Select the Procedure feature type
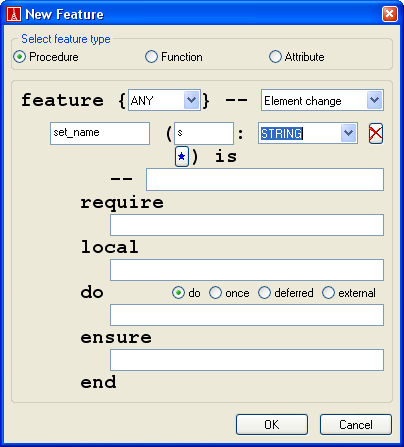Image resolution: width=404 pixels, height=447 pixels. pos(46,57)
